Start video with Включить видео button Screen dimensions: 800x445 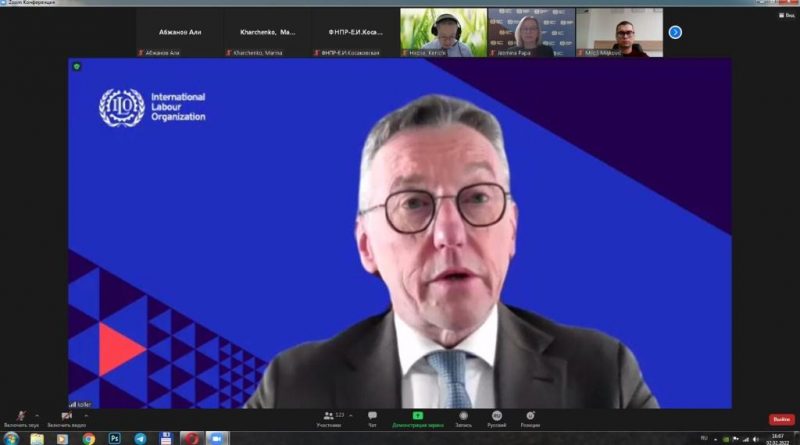[x=66, y=419]
